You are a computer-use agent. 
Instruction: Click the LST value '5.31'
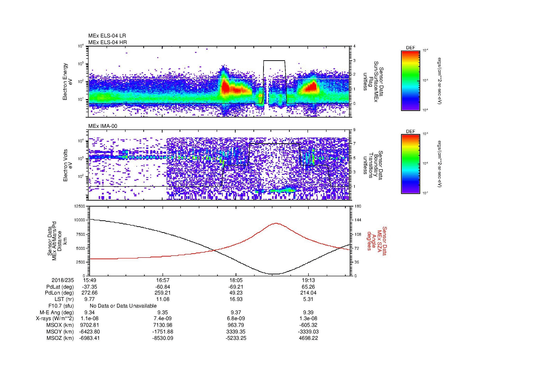[308, 300]
